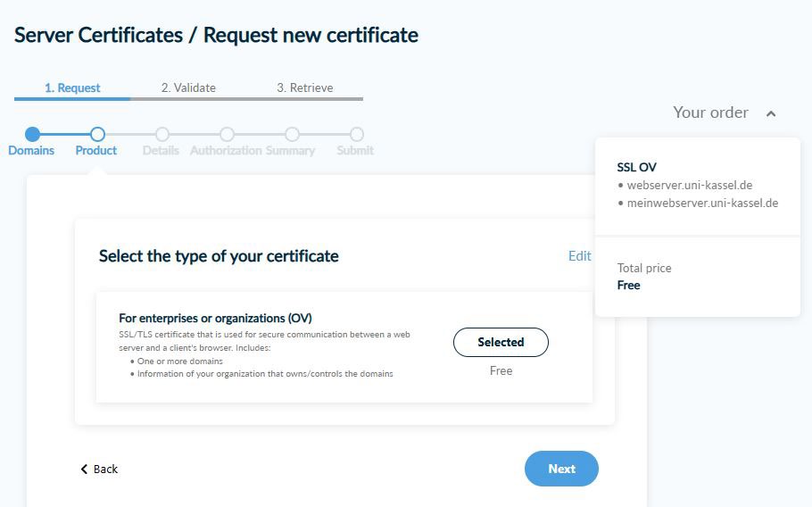The height and width of the screenshot is (507, 812).
Task: Click the Next button
Action: click(561, 469)
